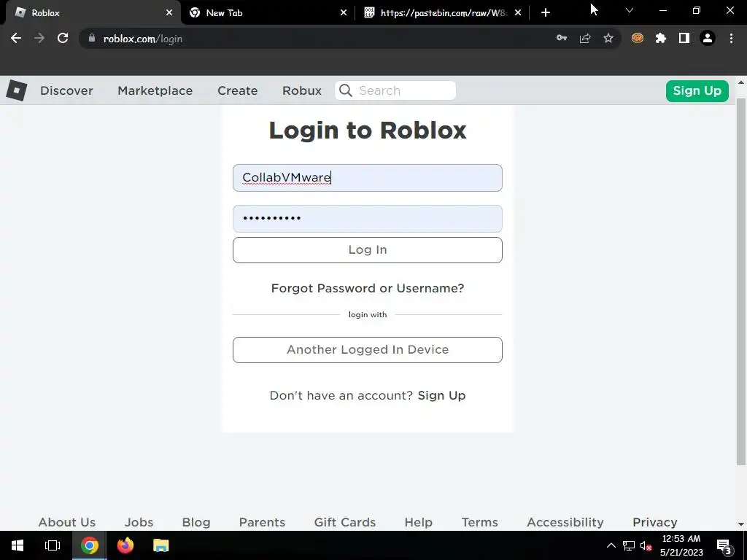Close the pastebin tab
Viewport: 747px width, 560px height.
pyautogui.click(x=518, y=13)
